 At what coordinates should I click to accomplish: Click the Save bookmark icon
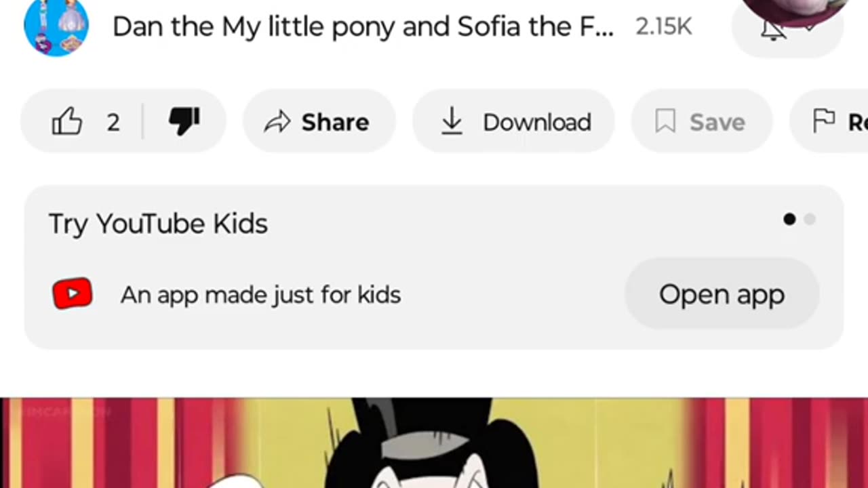(665, 122)
